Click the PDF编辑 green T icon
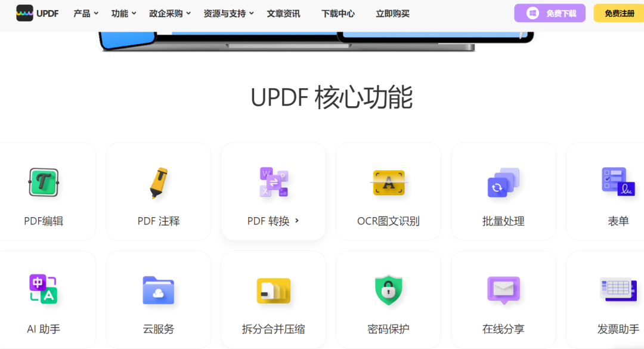644x349 pixels. click(x=44, y=183)
